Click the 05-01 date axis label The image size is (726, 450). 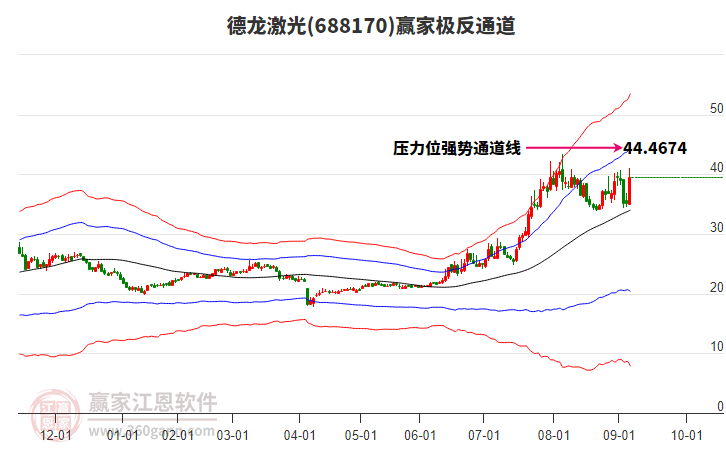361,436
